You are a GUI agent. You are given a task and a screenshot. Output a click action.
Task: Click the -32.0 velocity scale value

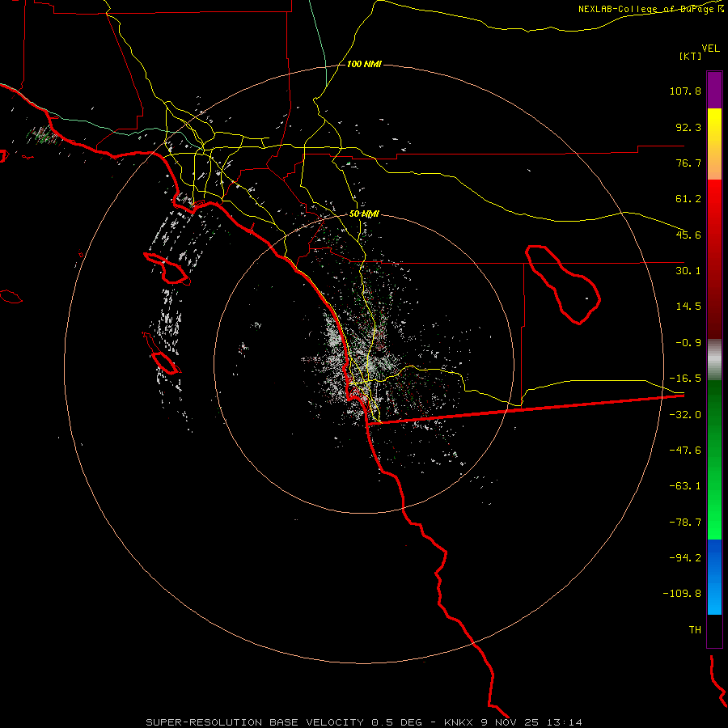pos(685,415)
